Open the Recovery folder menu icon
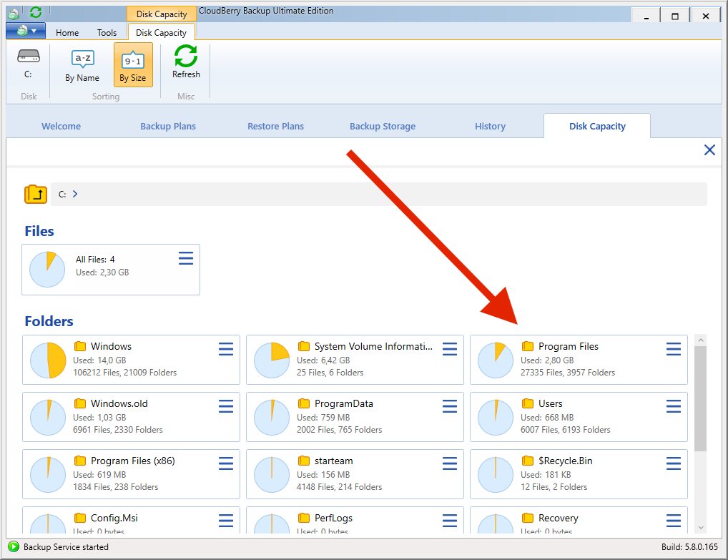 674,520
